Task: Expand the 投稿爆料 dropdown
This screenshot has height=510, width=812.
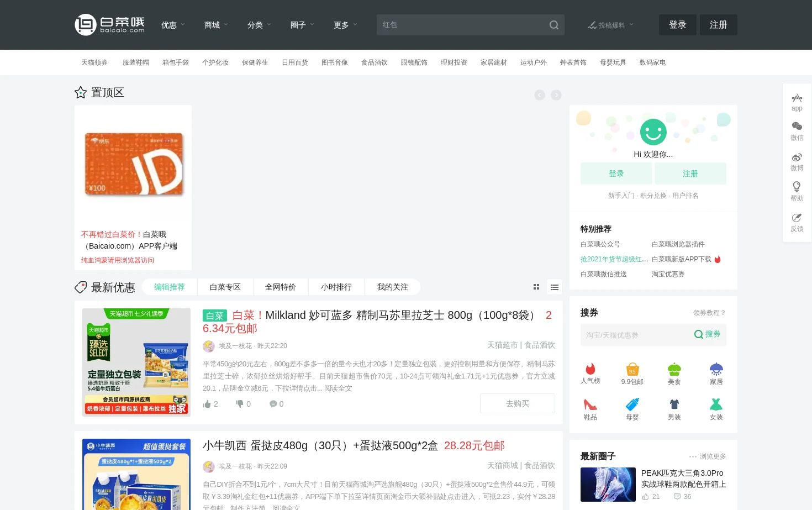Action: [x=610, y=25]
